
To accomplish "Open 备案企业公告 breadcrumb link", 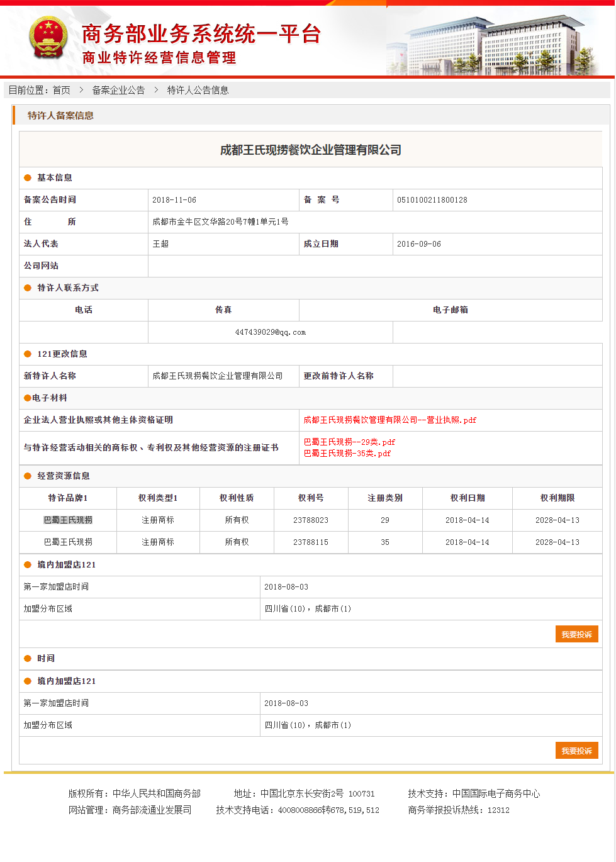I will pos(118,90).
